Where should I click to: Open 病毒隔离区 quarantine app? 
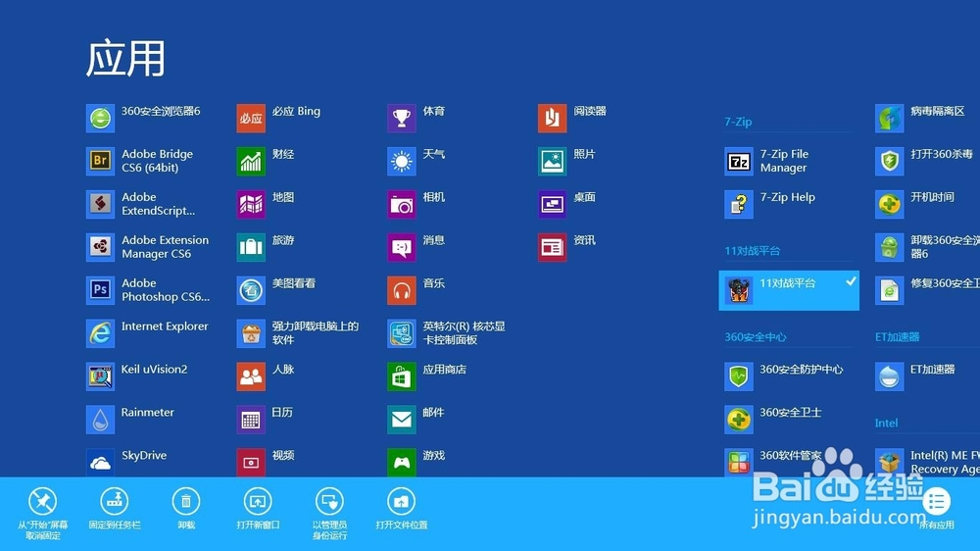pos(890,119)
